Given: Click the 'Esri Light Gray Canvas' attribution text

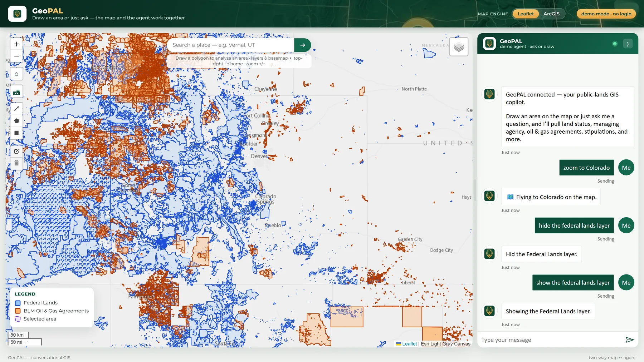Looking at the screenshot, I should (x=445, y=344).
